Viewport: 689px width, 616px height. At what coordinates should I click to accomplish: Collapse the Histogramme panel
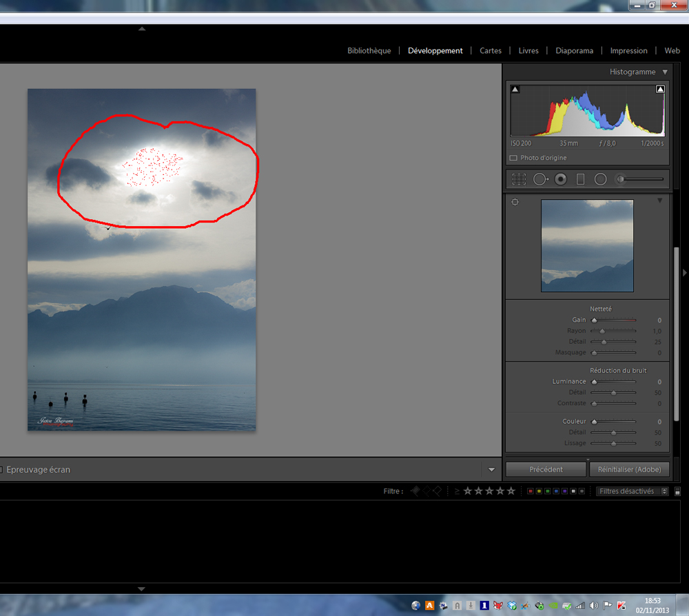(x=665, y=72)
